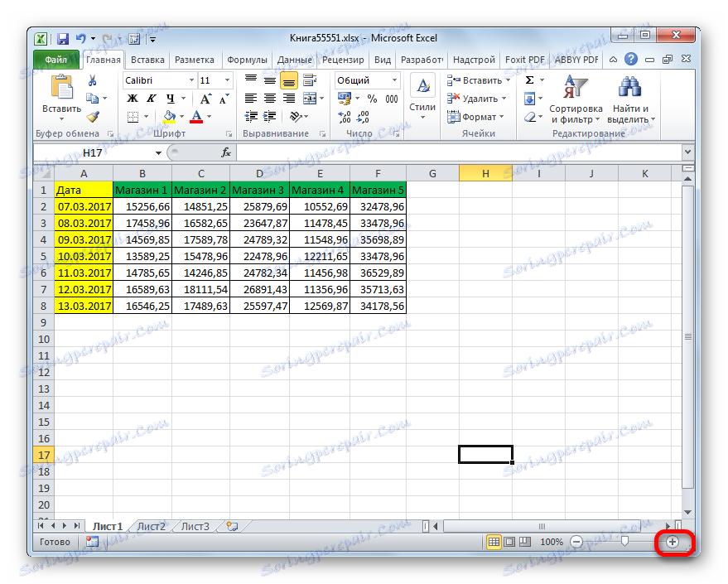
Task: Click the zoom in plus button
Action: tap(673, 542)
